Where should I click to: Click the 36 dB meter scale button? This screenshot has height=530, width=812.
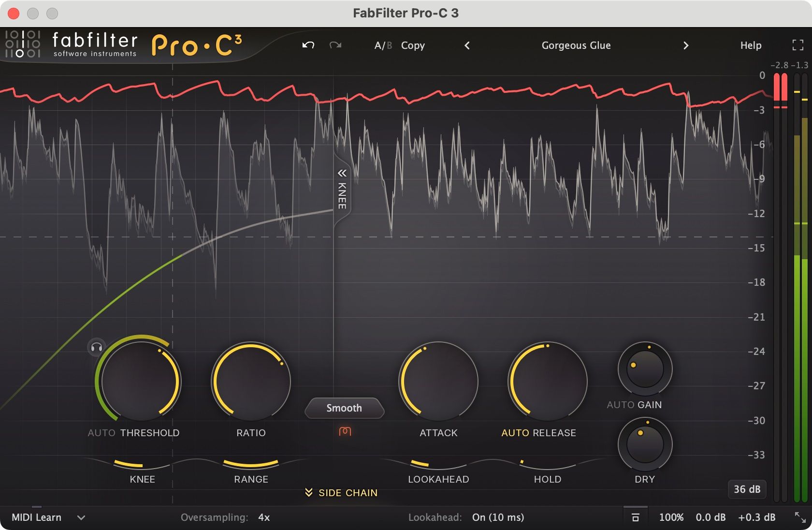point(747,489)
